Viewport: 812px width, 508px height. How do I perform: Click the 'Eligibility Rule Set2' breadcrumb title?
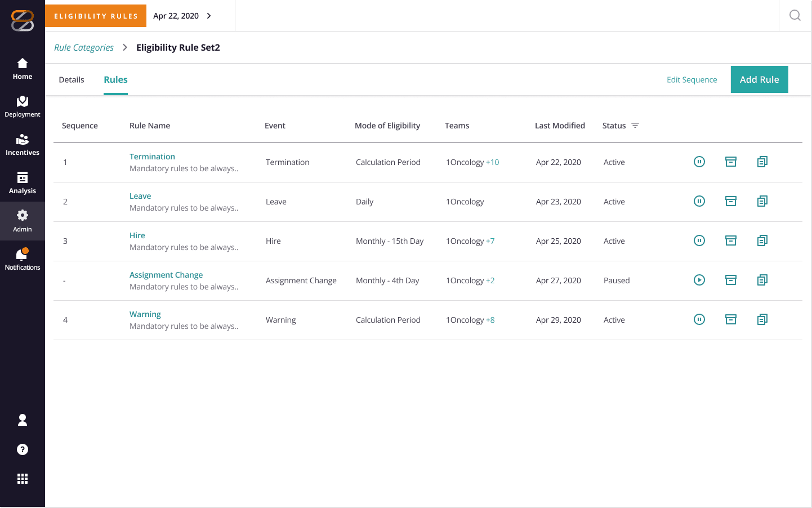tap(178, 48)
